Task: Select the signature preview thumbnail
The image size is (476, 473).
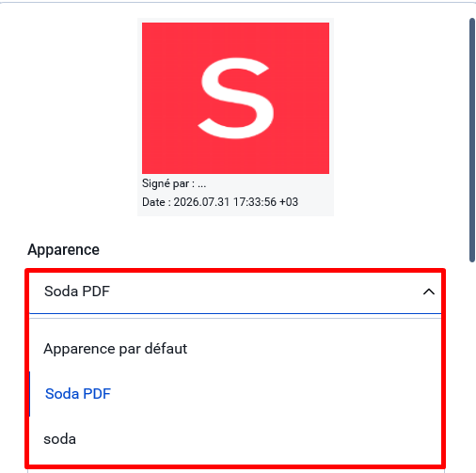Action: [x=235, y=117]
